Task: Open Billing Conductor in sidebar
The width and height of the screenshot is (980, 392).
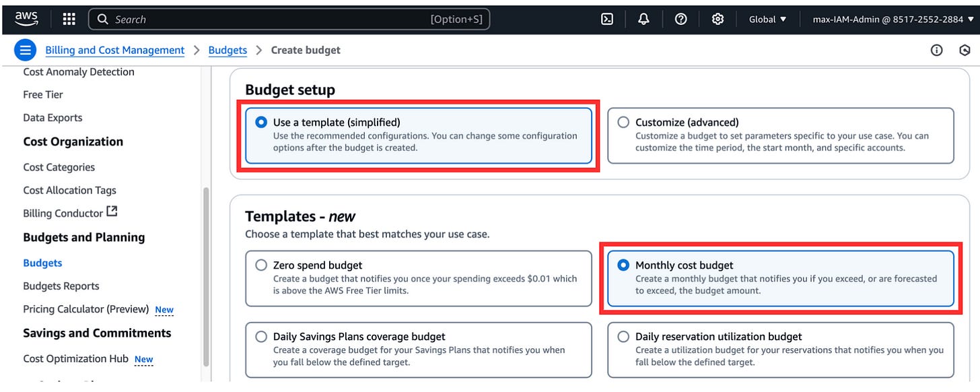Action: (63, 214)
